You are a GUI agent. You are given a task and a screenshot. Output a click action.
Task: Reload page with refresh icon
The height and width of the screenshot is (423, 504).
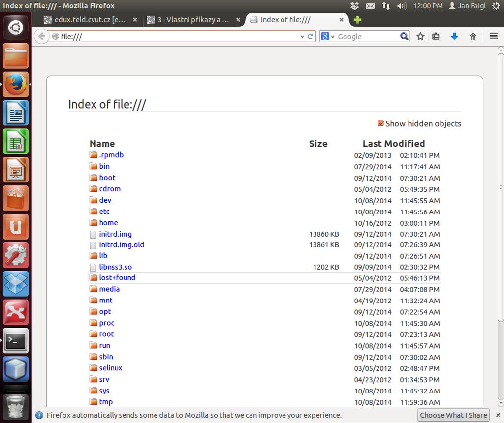[x=310, y=36]
